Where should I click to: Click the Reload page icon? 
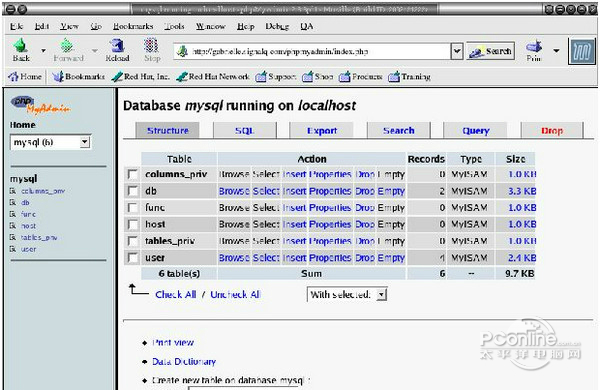pos(117,46)
